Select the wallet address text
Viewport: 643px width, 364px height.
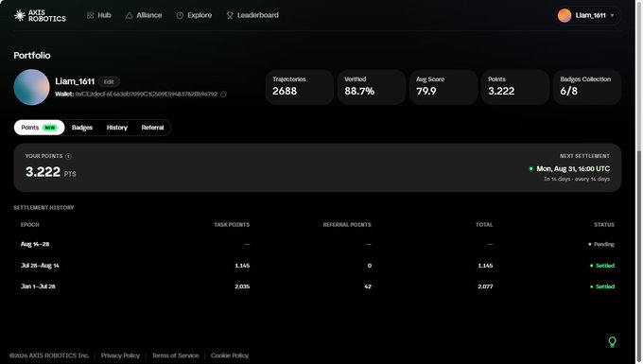coord(147,95)
